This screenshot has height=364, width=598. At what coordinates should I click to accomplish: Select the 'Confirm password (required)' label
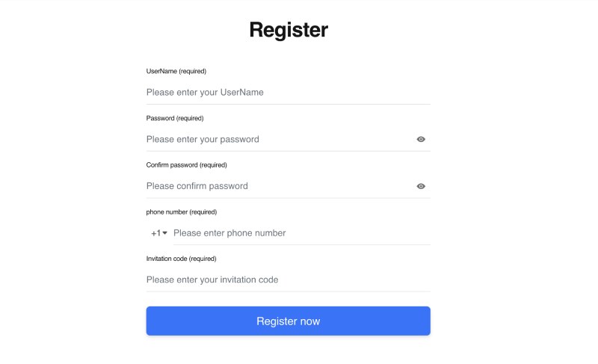click(186, 164)
